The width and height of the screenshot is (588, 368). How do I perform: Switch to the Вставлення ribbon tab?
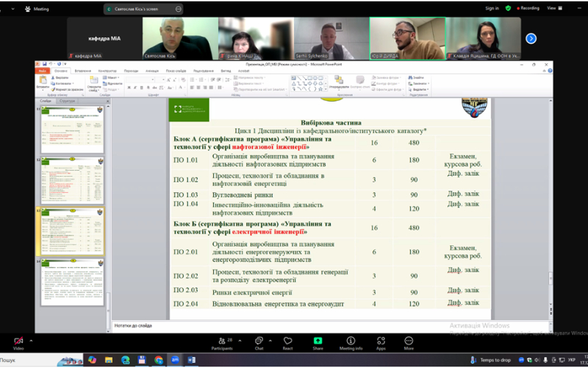click(x=82, y=71)
